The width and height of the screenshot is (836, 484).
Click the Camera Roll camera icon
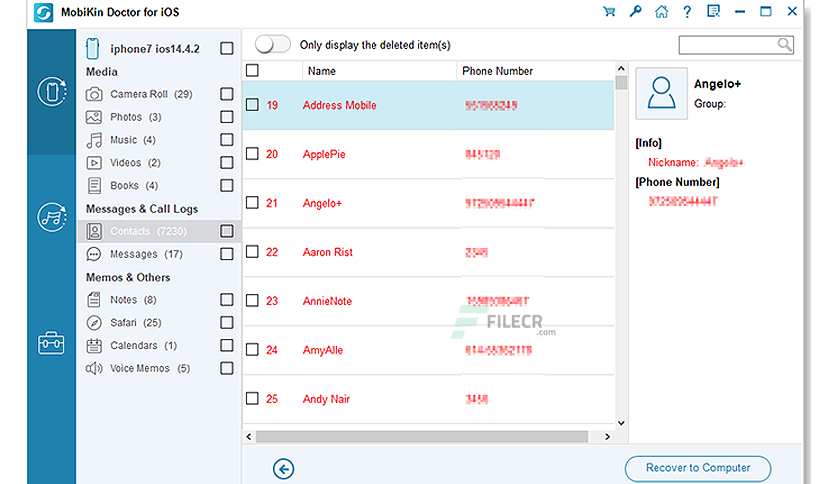pos(94,94)
